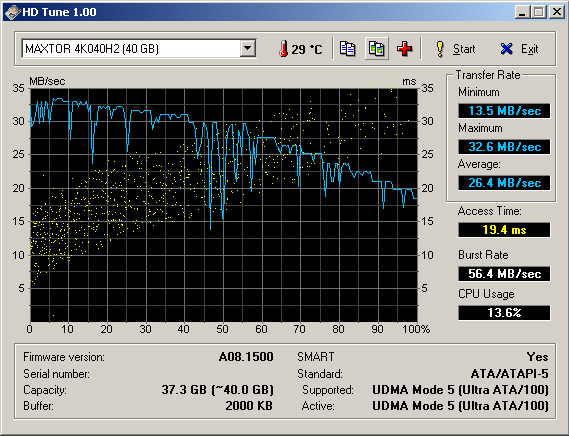Image resolution: width=569 pixels, height=436 pixels.
Task: Click the blue X Exit icon
Action: tap(506, 49)
